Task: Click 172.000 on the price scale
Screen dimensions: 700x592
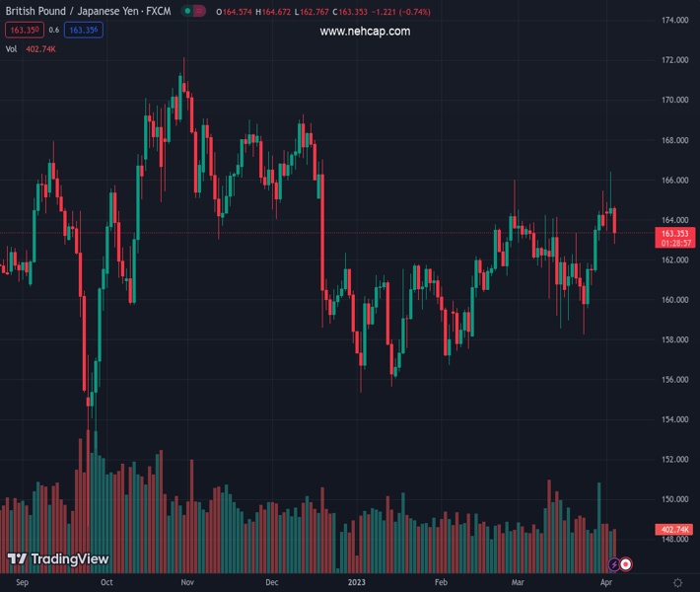Action: [x=675, y=60]
